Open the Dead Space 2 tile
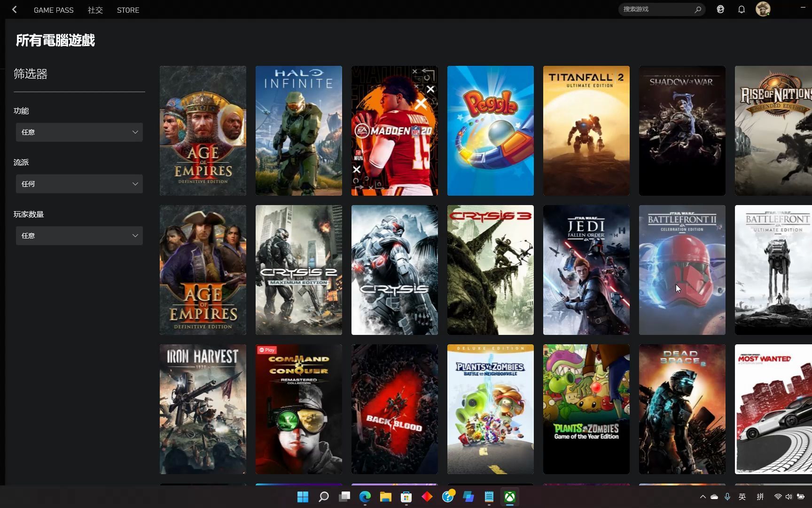Image resolution: width=812 pixels, height=508 pixels. (682, 409)
